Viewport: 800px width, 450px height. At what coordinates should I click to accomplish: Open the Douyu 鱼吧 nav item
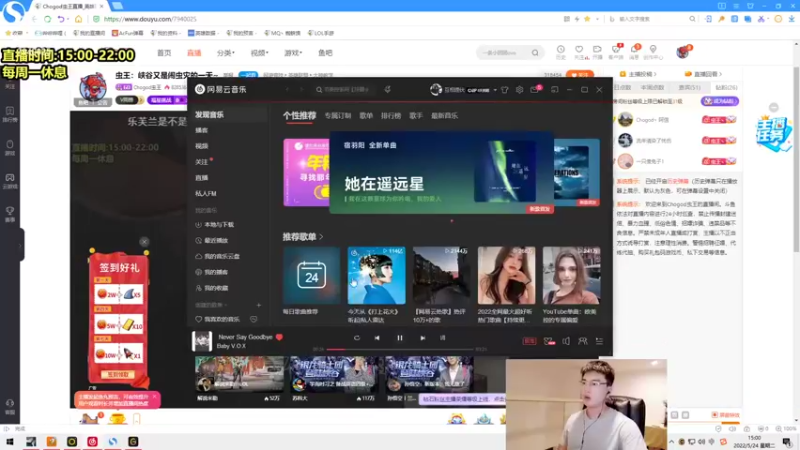click(325, 53)
